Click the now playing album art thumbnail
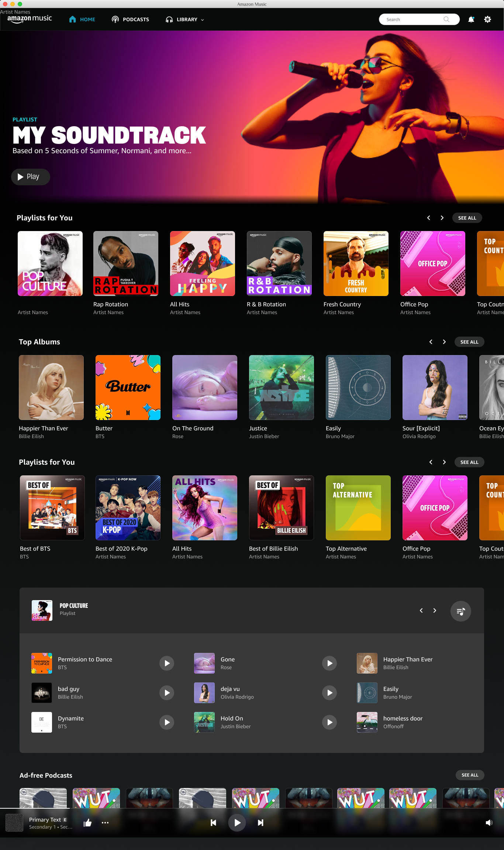Image resolution: width=504 pixels, height=850 pixels. click(14, 823)
